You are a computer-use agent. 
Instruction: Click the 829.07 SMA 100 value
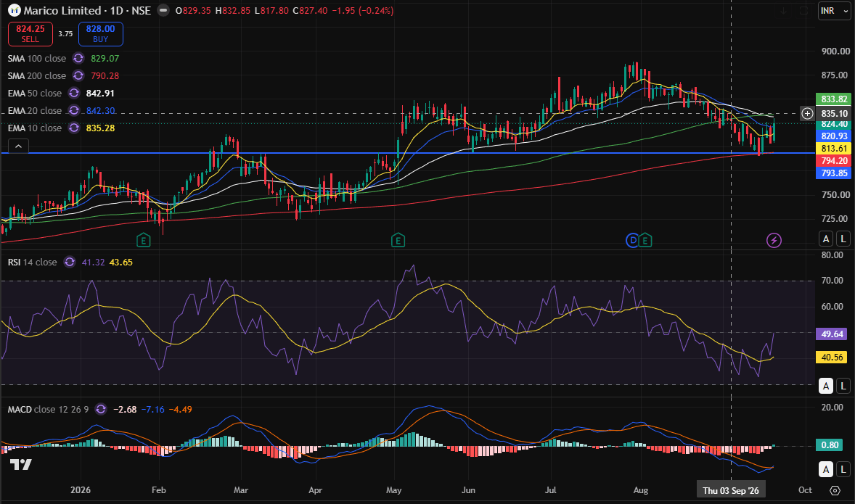click(x=105, y=58)
